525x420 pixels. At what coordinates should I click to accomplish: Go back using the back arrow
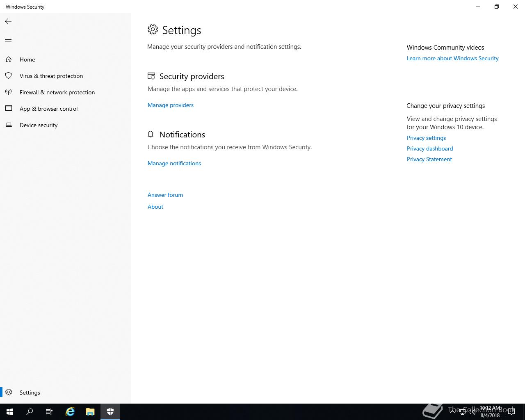tap(8, 21)
